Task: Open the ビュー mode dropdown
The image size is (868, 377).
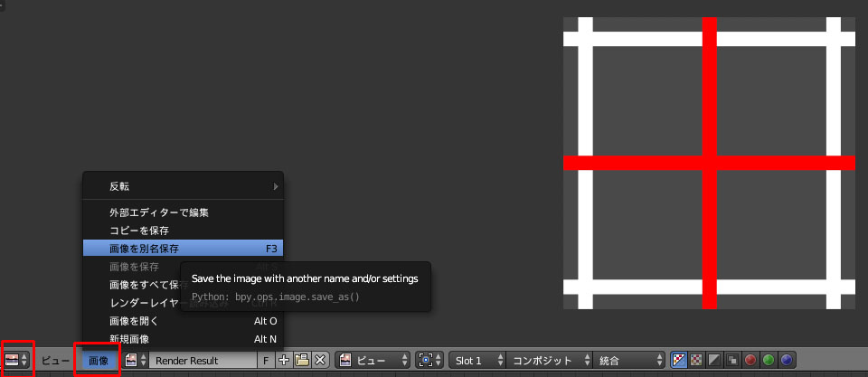Action: click(373, 361)
